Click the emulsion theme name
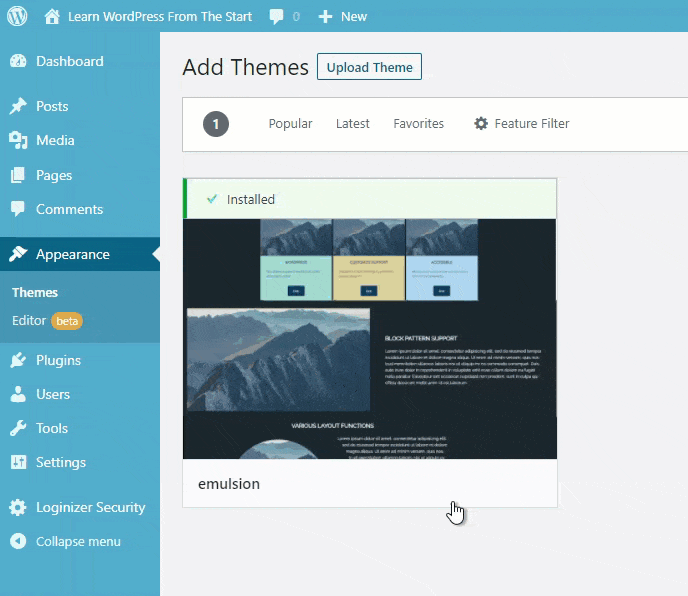 (229, 484)
